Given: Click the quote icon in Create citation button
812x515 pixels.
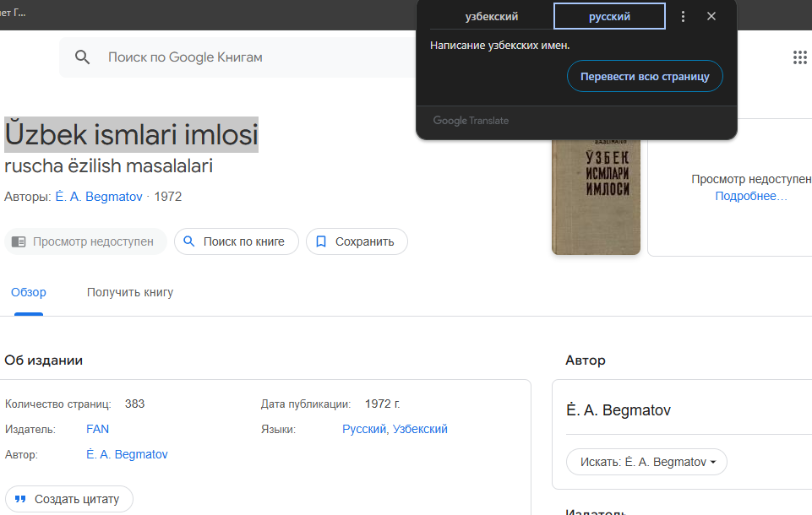Looking at the screenshot, I should [x=21, y=499].
